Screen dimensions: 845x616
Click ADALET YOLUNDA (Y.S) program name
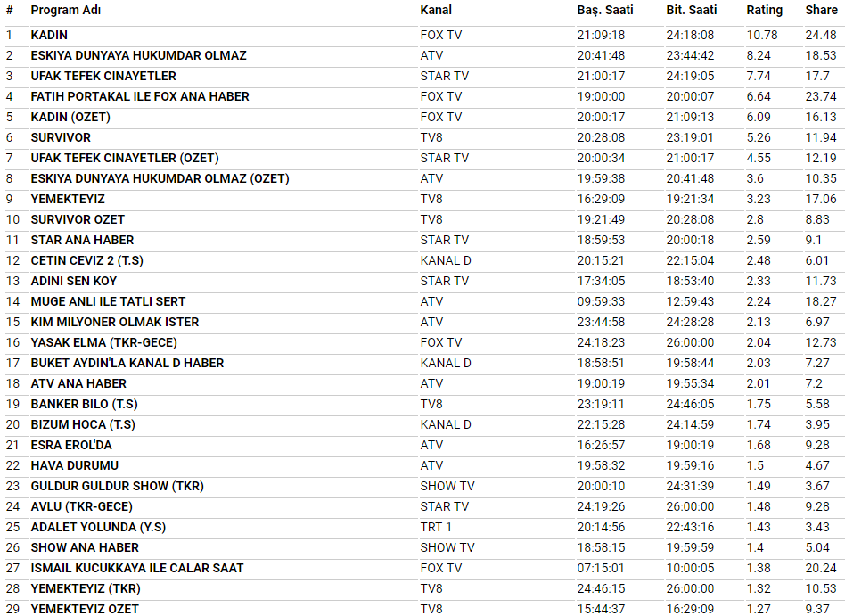[x=98, y=527]
